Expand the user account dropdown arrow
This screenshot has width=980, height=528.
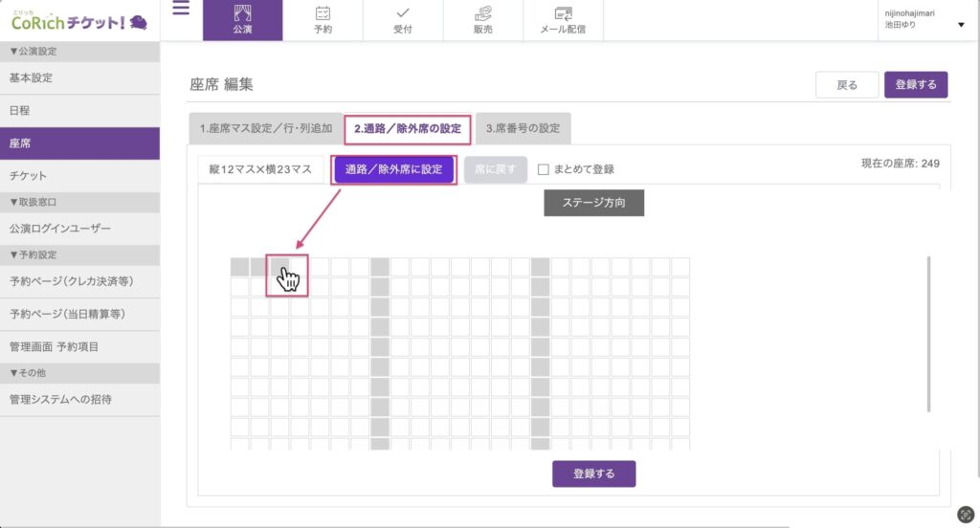(961, 25)
